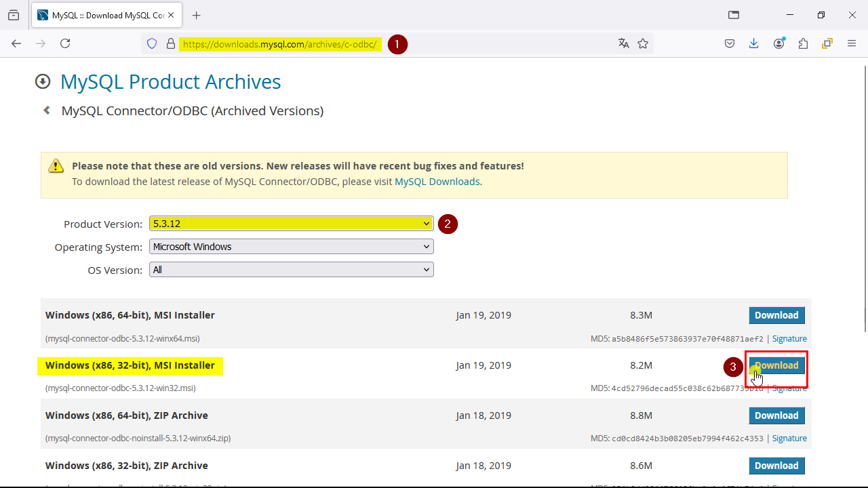Save page to Pocket
This screenshot has width=868, height=488.
[730, 43]
